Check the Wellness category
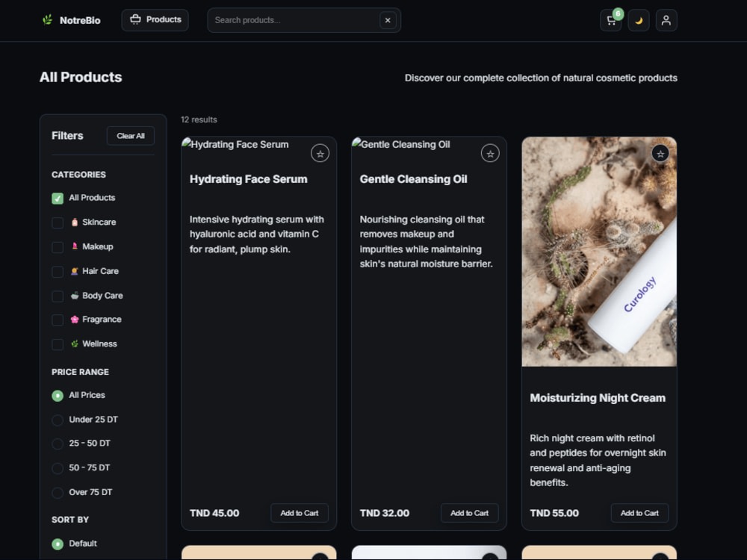This screenshot has width=747, height=560. coord(58,344)
